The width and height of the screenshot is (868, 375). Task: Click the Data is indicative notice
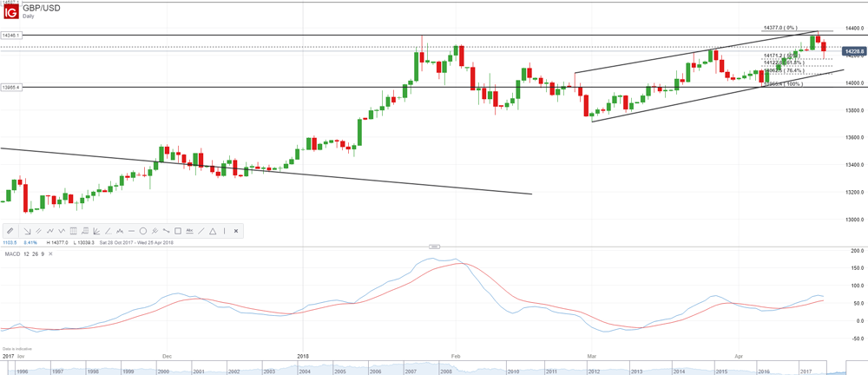point(17,348)
